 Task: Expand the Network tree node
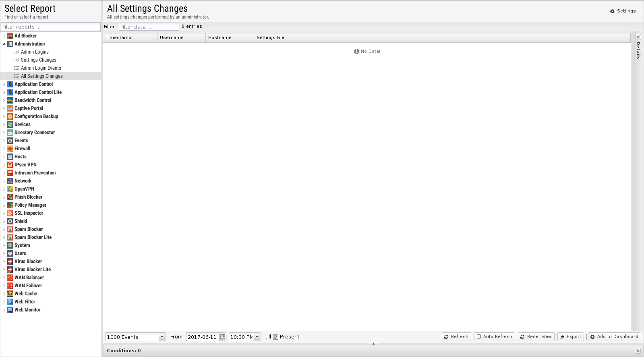coord(4,181)
